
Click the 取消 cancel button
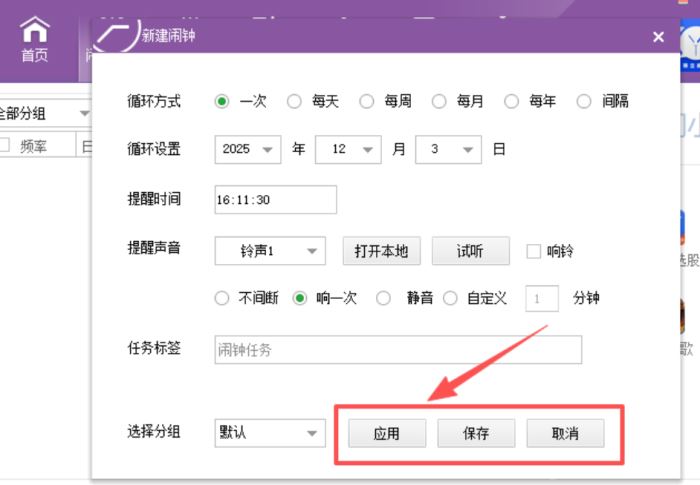(565, 433)
